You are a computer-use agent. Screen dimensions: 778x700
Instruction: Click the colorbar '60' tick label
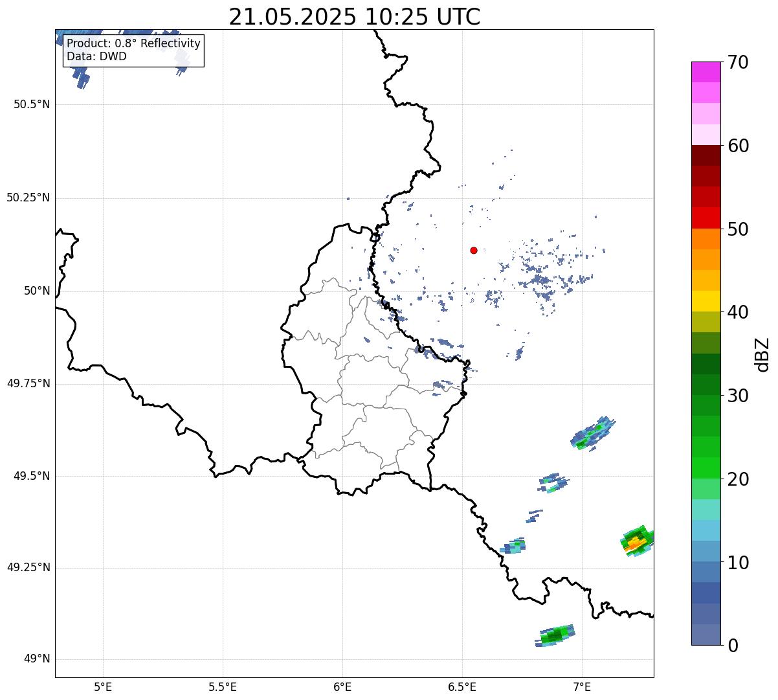[x=738, y=146]
